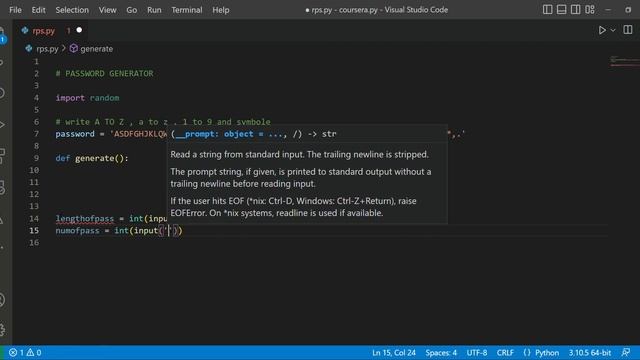Open the Edit menu
This screenshot has height=360, width=640.
pos(38,10)
